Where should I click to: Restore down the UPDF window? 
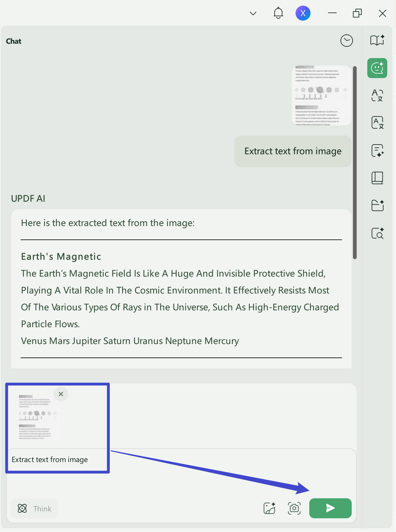pyautogui.click(x=357, y=13)
